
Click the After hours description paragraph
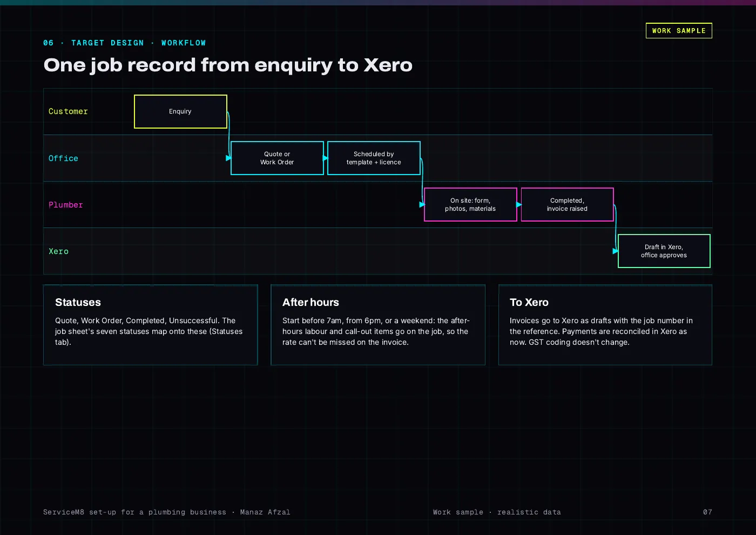(x=376, y=331)
